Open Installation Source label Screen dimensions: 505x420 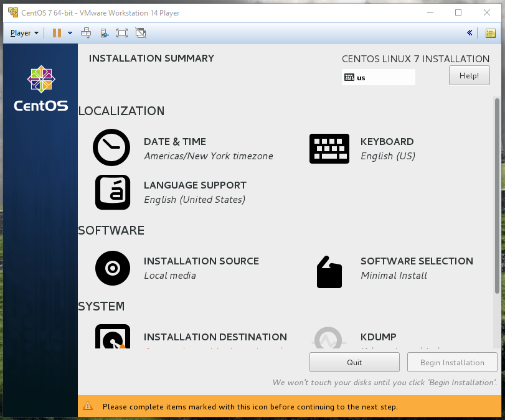coord(201,261)
